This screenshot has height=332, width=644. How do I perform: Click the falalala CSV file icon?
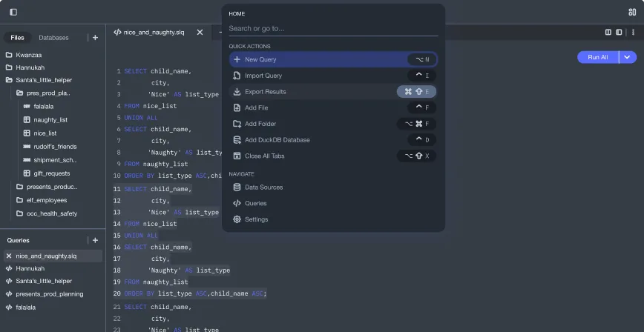point(27,106)
